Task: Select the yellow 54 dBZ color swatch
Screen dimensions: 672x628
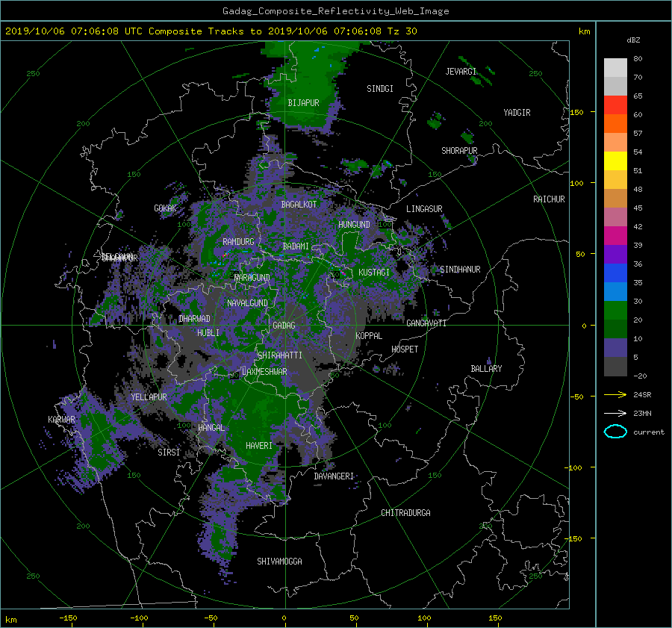Action: coord(615,161)
